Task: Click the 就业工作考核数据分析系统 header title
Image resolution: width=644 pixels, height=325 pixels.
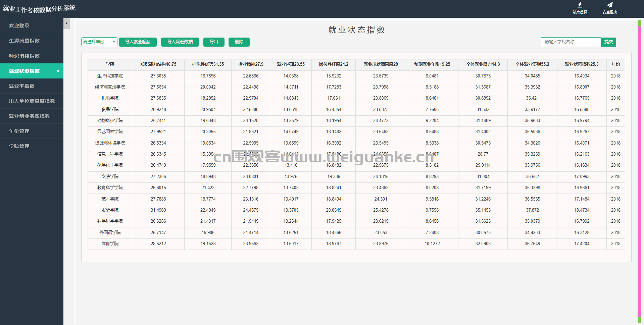Action: pos(39,9)
